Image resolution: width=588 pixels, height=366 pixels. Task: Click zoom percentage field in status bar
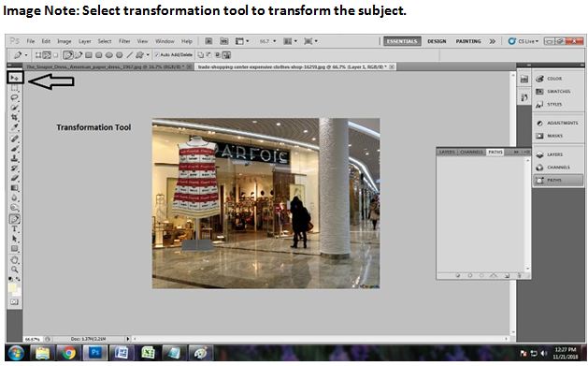34,339
